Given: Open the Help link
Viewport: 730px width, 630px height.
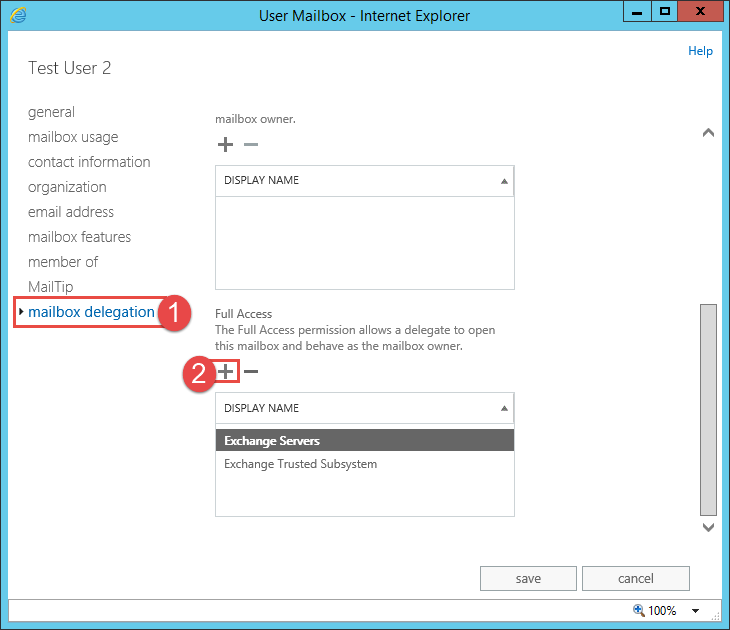Looking at the screenshot, I should pyautogui.click(x=700, y=51).
